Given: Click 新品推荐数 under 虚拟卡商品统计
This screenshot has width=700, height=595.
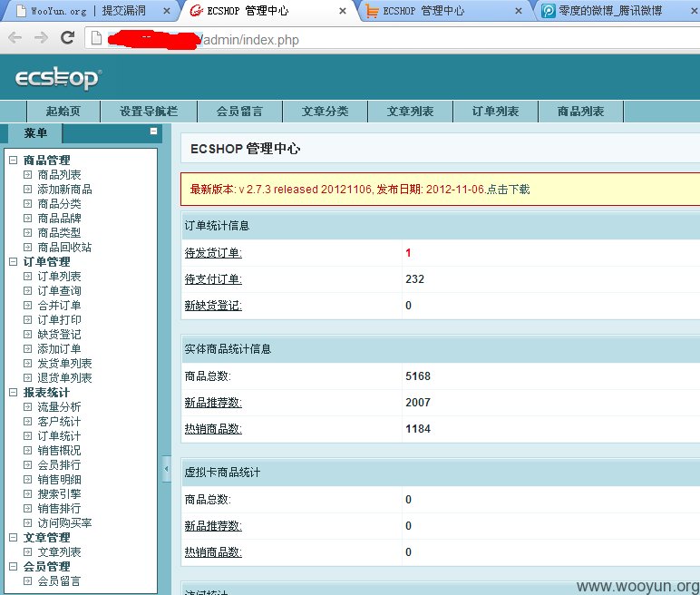Looking at the screenshot, I should coord(213,526).
